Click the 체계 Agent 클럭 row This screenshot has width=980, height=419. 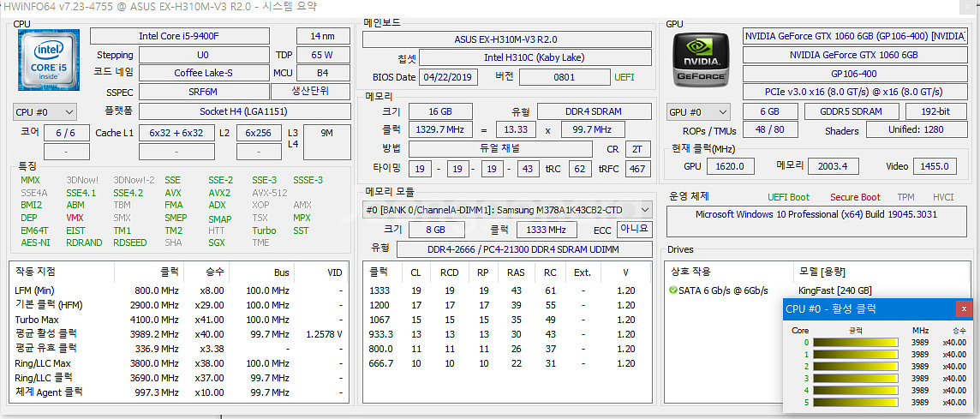point(179,392)
